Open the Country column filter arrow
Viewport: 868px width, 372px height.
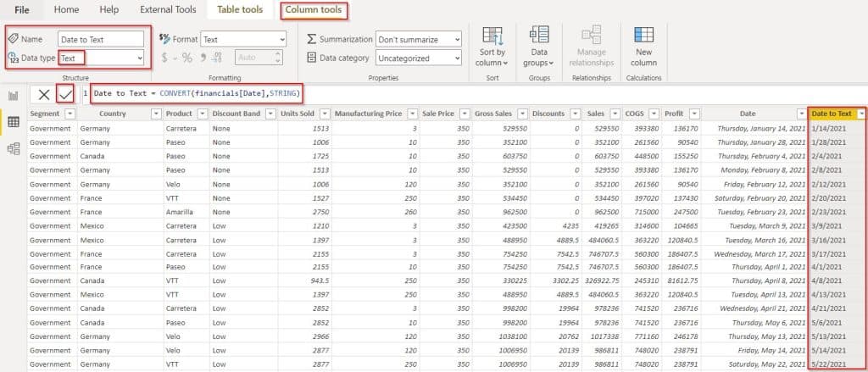pos(156,114)
